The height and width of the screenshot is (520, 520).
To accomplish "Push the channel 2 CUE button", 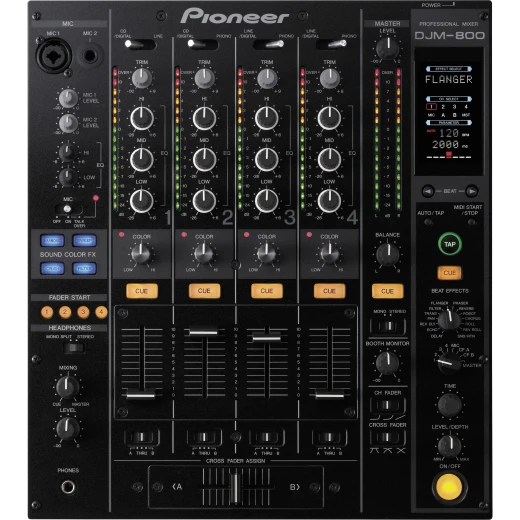I will coord(204,291).
